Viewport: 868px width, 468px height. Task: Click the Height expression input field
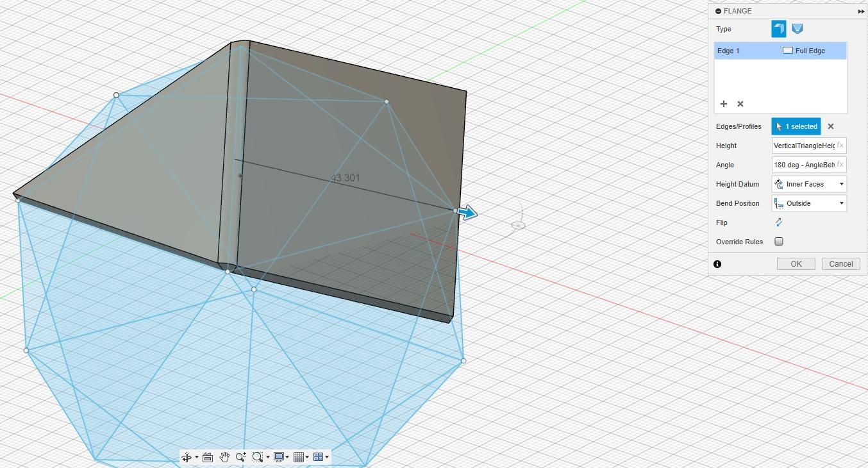coord(804,146)
